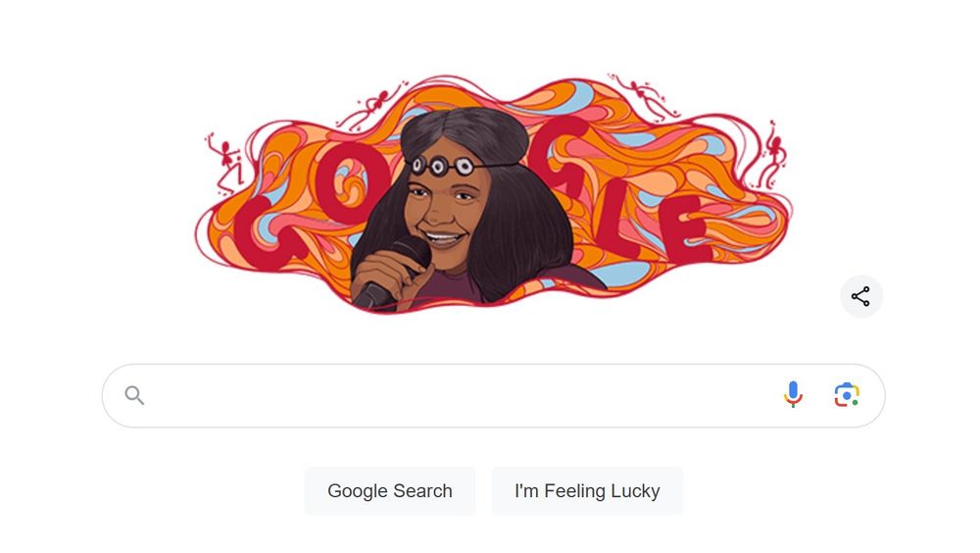Click dancing figure at doodle's far right edge
The height and width of the screenshot is (553, 980).
click(x=773, y=155)
